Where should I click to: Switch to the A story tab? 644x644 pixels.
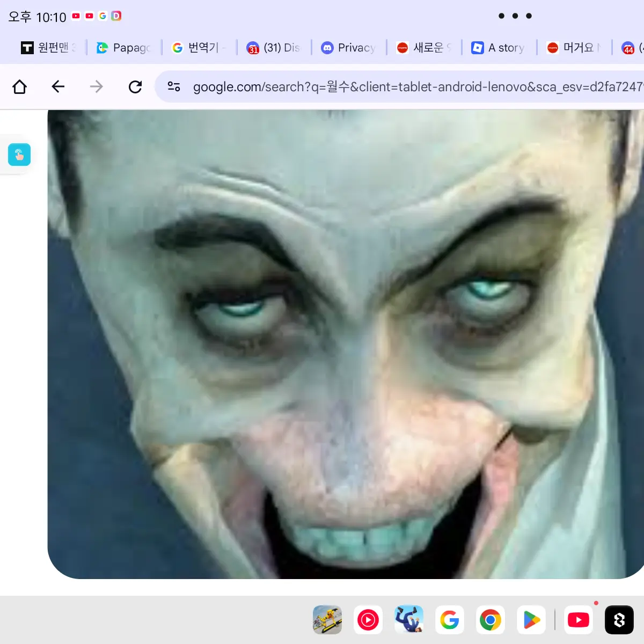[x=499, y=48]
